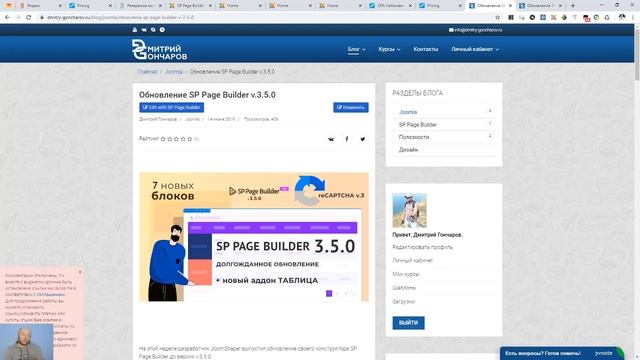Open the Шаблоны link

(404, 288)
